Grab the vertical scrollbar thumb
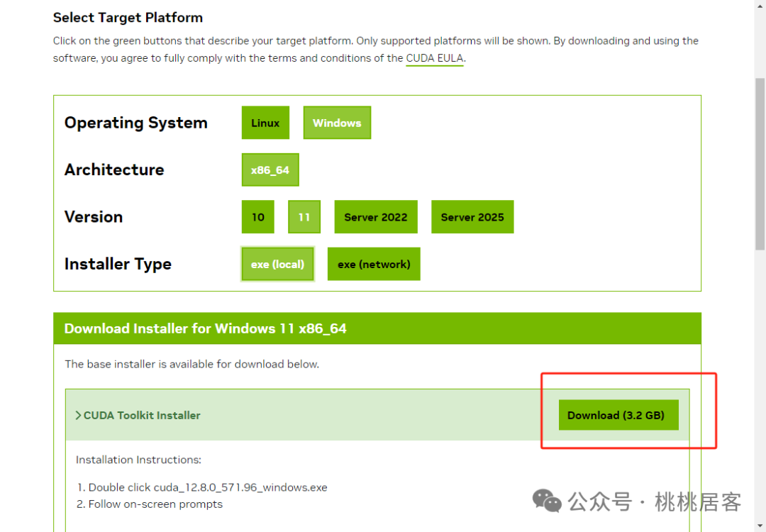Screen dimensions: 766x532 [x=760, y=164]
